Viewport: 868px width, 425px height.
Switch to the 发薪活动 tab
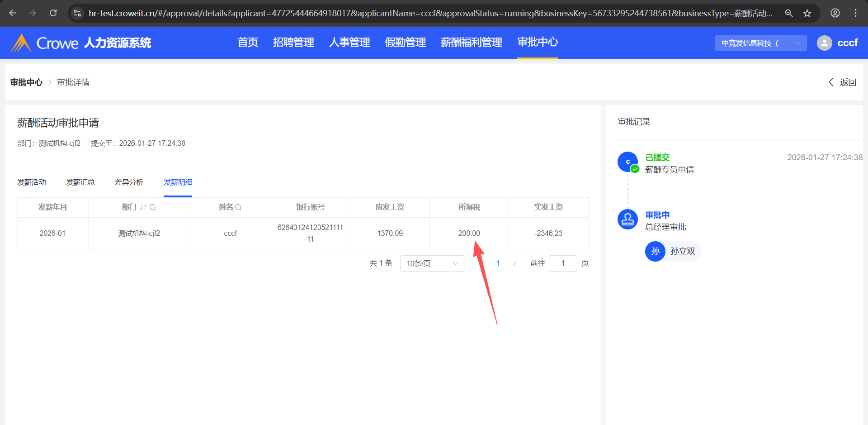[x=32, y=182]
